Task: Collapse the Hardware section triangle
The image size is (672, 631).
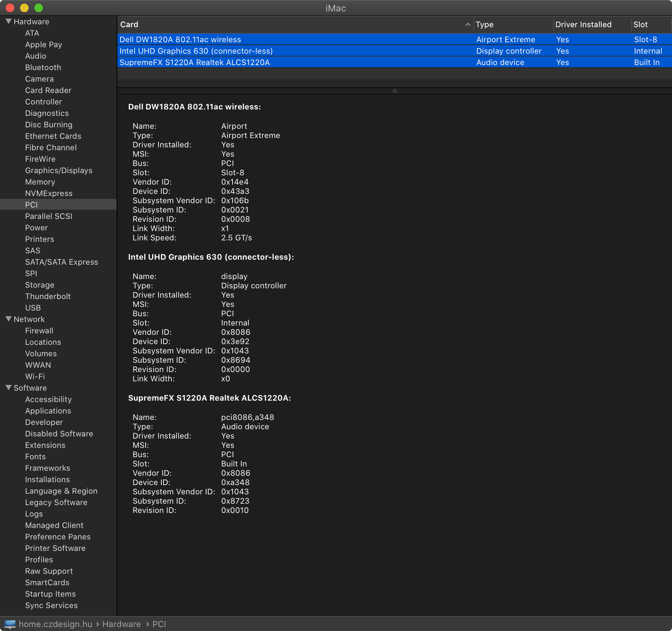Action: click(x=9, y=21)
